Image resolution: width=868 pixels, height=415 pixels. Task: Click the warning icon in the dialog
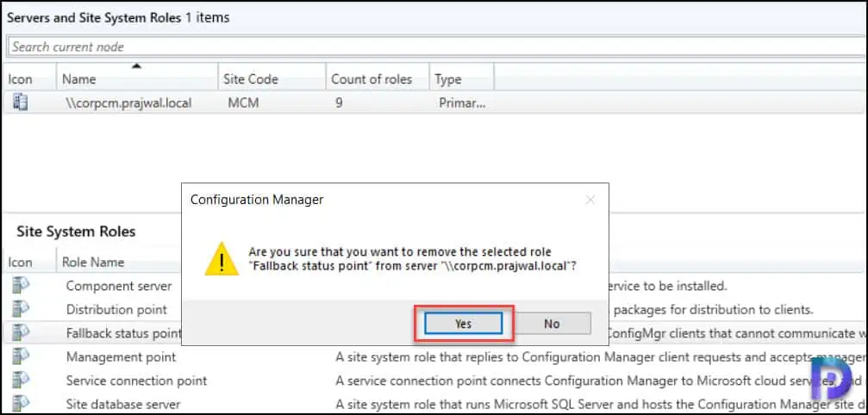222,259
